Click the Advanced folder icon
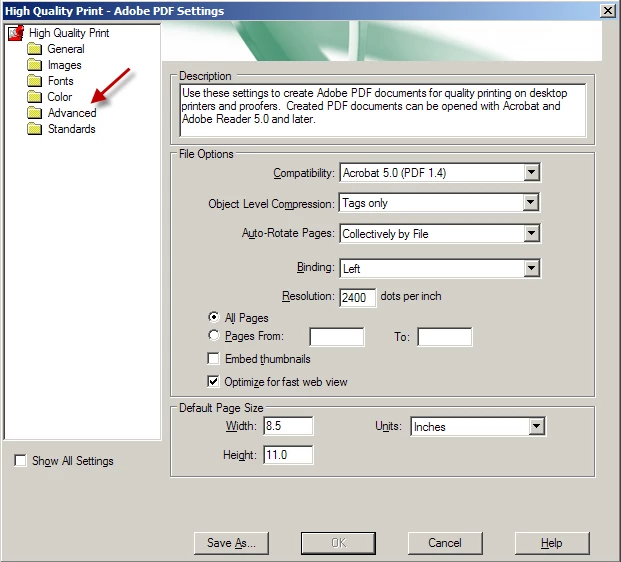The width and height of the screenshot is (621, 562). click(34, 113)
